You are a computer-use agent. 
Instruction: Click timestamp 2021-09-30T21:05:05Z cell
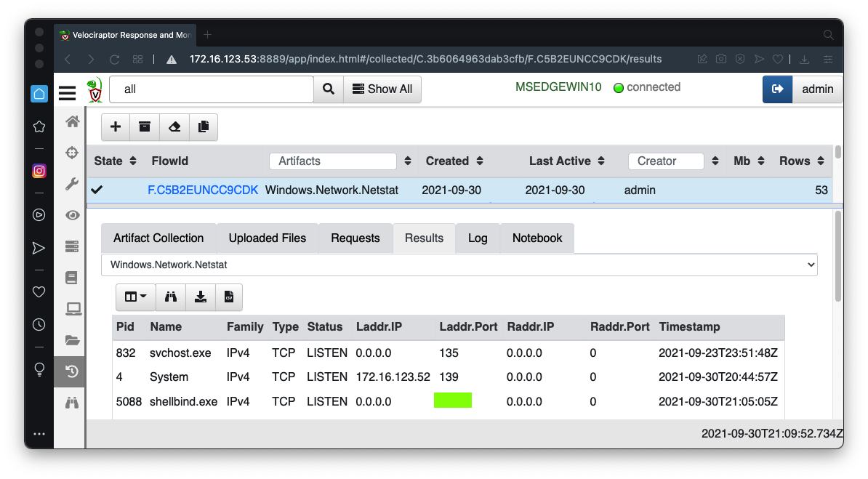718,401
